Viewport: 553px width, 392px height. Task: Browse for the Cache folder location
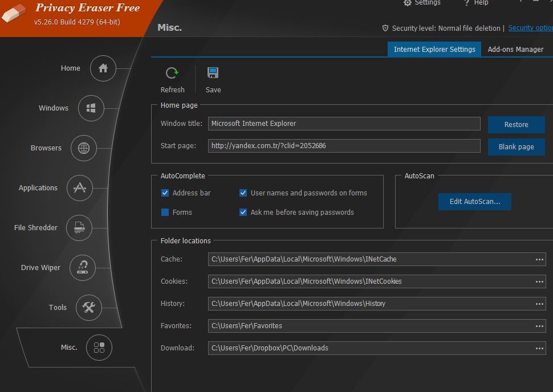[539, 259]
